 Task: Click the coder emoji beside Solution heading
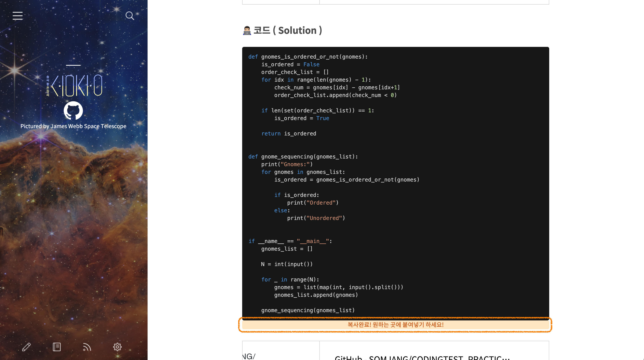247,31
